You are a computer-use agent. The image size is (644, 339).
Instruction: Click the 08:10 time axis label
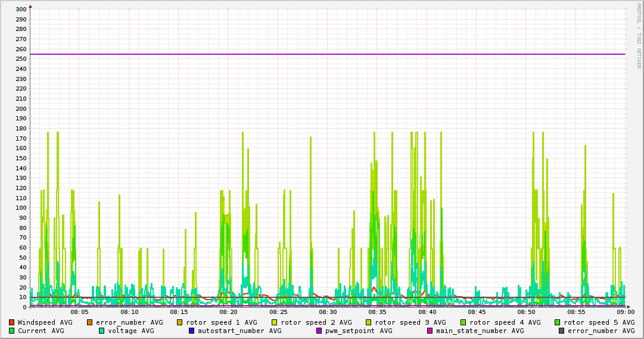coord(129,312)
